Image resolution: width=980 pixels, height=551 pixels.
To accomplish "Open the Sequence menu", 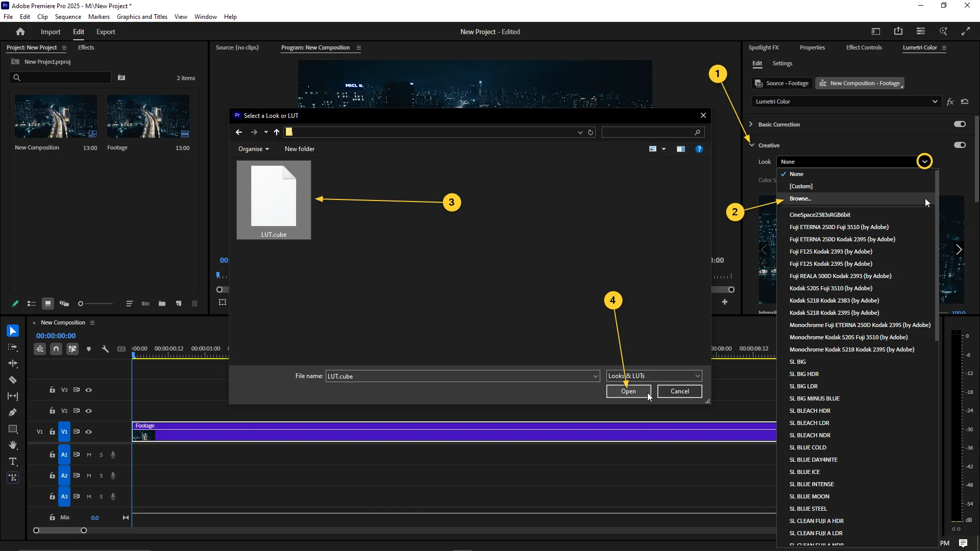I will click(68, 17).
